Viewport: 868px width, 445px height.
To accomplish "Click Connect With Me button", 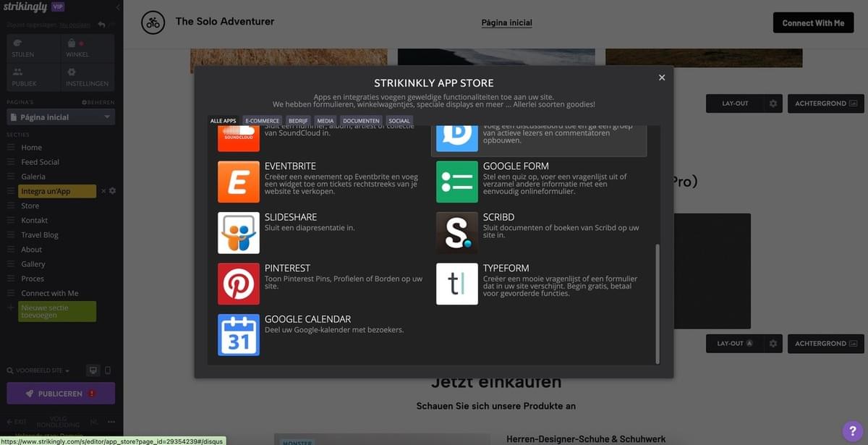I will pos(813,23).
